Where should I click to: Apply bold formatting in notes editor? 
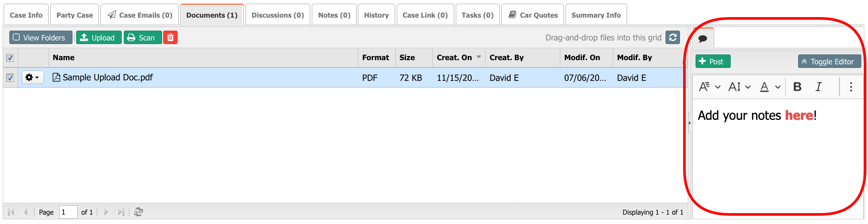pos(797,87)
